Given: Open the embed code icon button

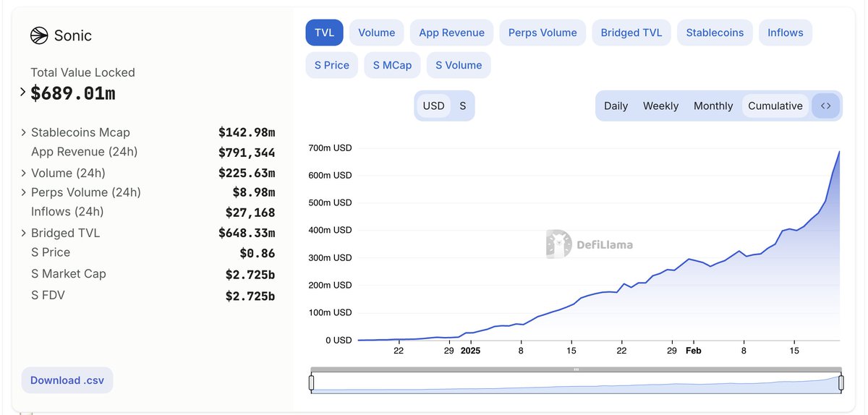Looking at the screenshot, I should point(825,106).
